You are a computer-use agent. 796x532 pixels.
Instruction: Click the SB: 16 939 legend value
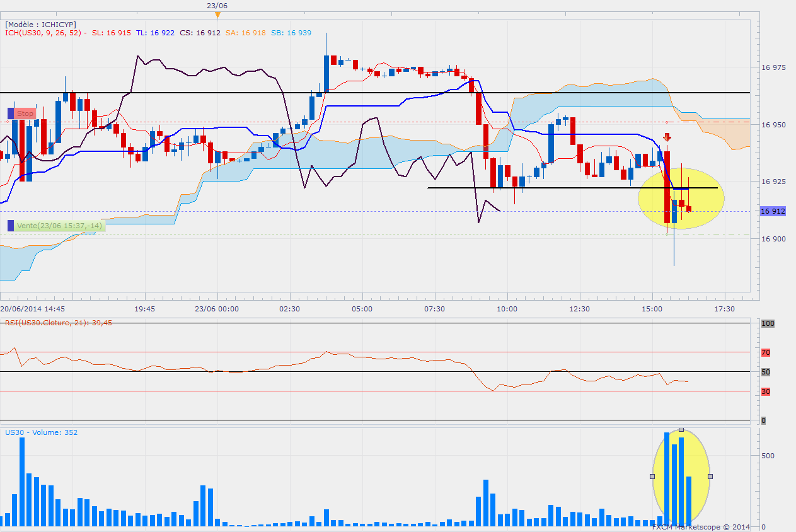[x=291, y=33]
